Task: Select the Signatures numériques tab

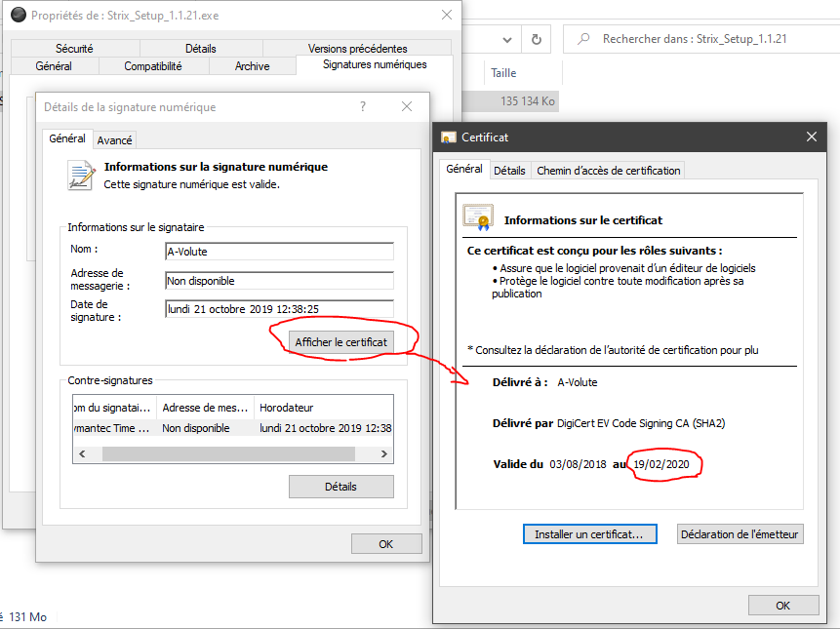Action: tap(375, 64)
